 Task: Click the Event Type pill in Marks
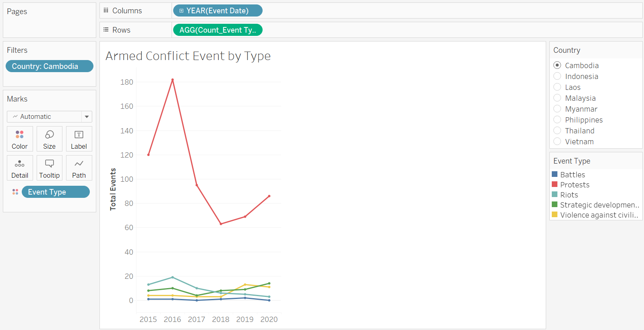click(x=56, y=192)
